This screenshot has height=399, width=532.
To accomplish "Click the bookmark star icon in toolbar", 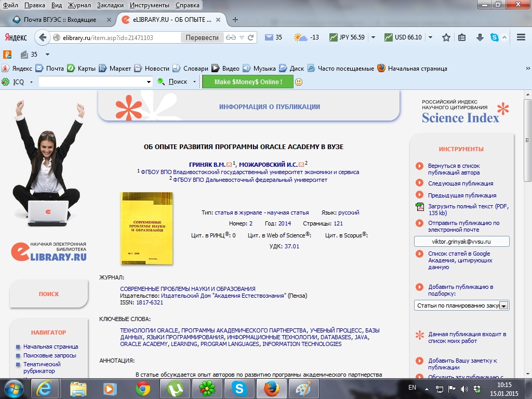I will point(446,37).
